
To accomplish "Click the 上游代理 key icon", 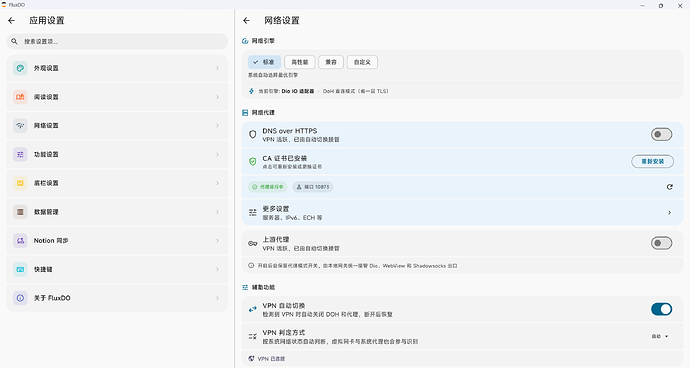I will click(253, 243).
